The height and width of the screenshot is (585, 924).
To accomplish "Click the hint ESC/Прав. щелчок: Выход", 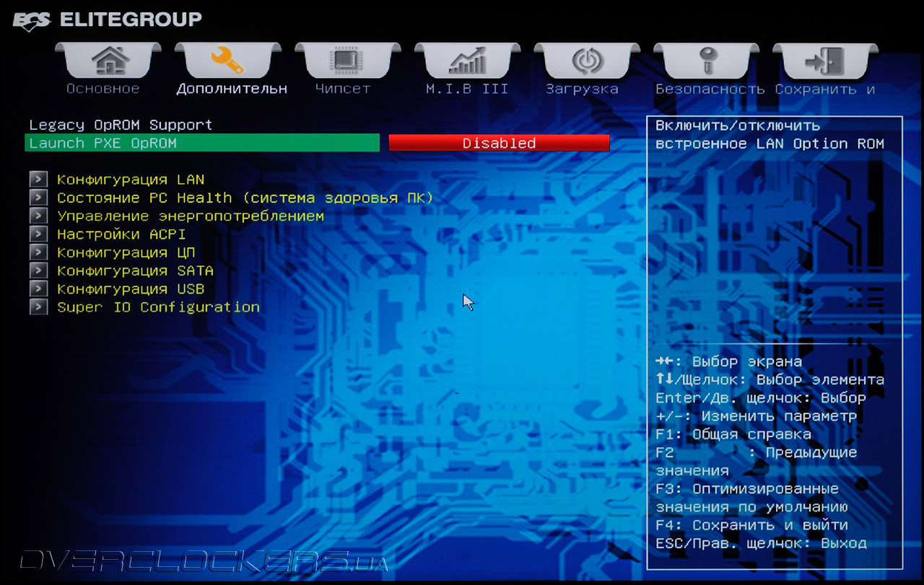I will tap(761, 543).
